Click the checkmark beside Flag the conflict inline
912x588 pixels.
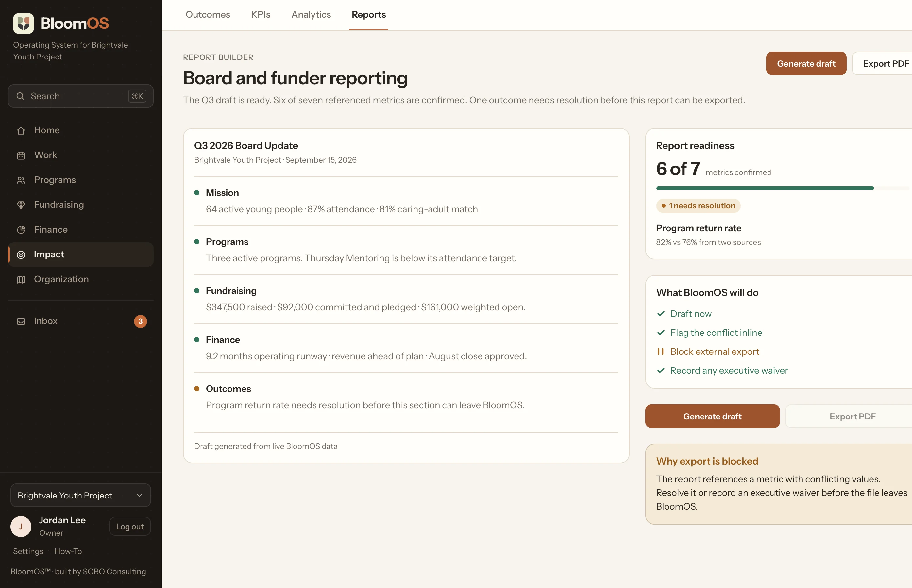(661, 333)
